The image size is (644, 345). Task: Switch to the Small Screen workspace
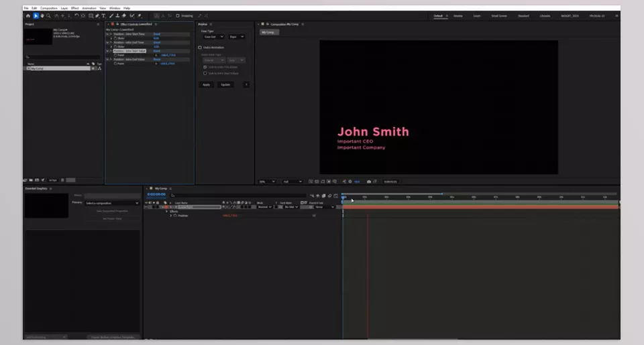click(x=499, y=16)
